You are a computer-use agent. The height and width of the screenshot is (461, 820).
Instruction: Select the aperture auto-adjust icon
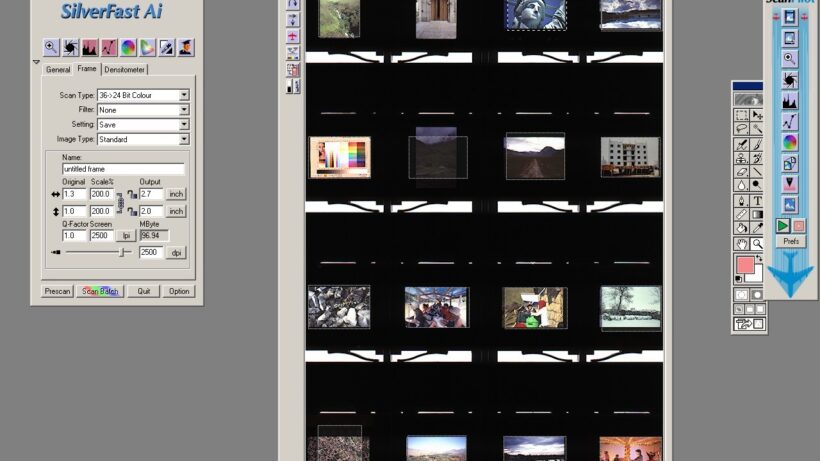coord(70,48)
